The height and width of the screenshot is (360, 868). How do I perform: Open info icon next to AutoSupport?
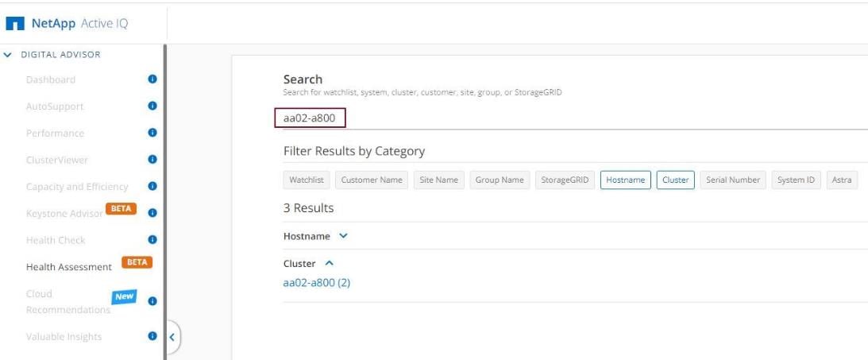152,106
